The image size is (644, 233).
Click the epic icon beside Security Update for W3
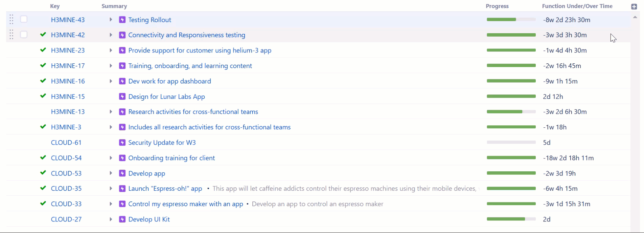122,143
